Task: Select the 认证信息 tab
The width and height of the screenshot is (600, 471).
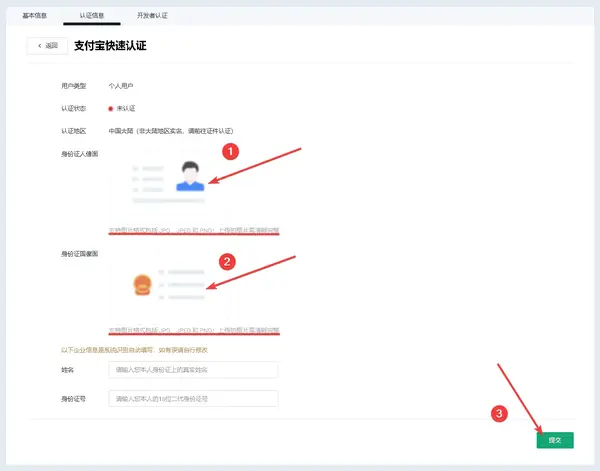Action: tap(92, 16)
